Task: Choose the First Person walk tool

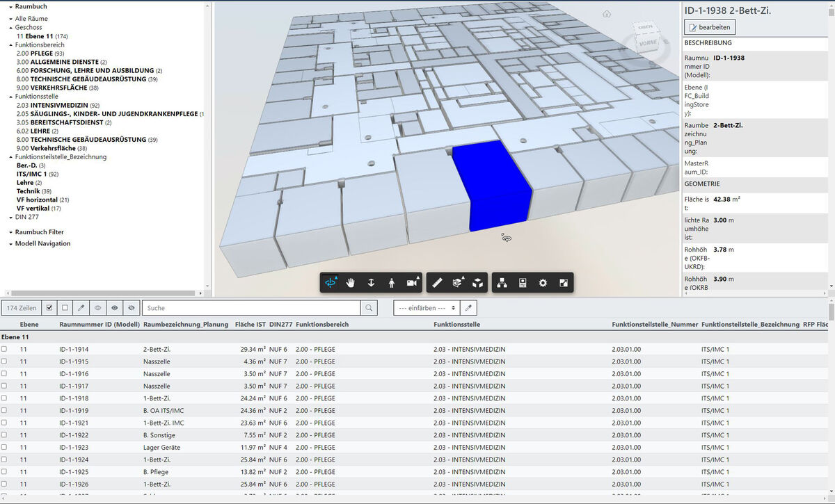Action: [391, 283]
